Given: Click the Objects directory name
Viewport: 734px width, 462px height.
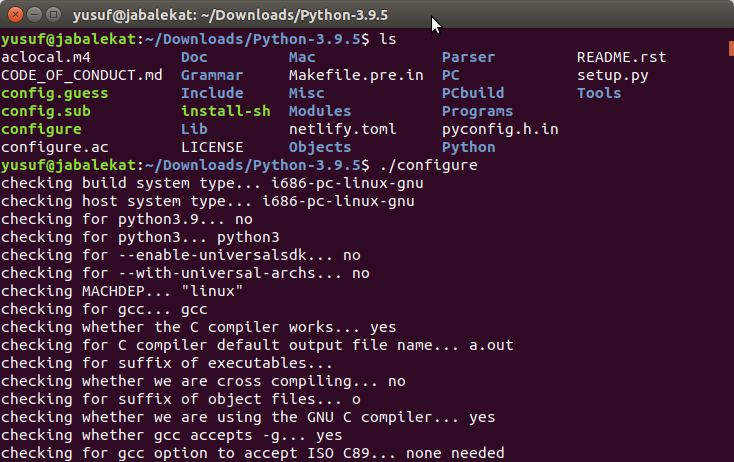Looking at the screenshot, I should 320,147.
